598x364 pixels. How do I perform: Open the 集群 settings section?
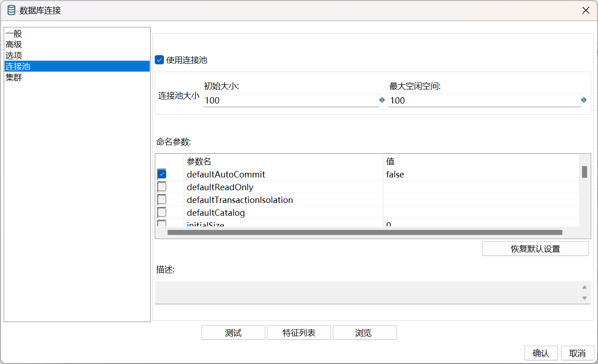[x=14, y=78]
